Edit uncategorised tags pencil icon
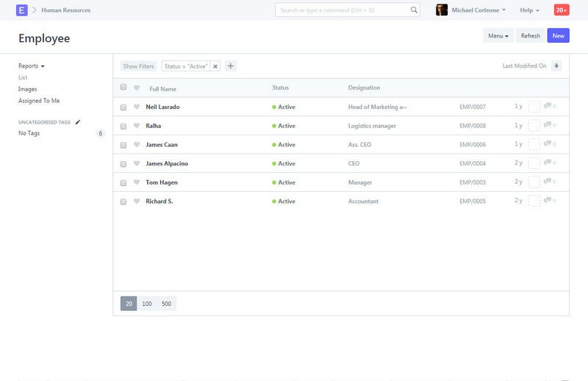The height and width of the screenshot is (381, 588). point(78,122)
